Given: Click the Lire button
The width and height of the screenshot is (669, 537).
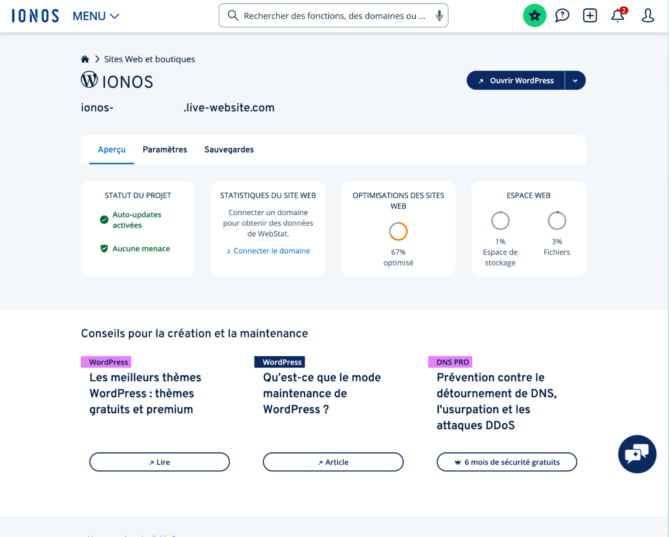Looking at the screenshot, I should (160, 462).
